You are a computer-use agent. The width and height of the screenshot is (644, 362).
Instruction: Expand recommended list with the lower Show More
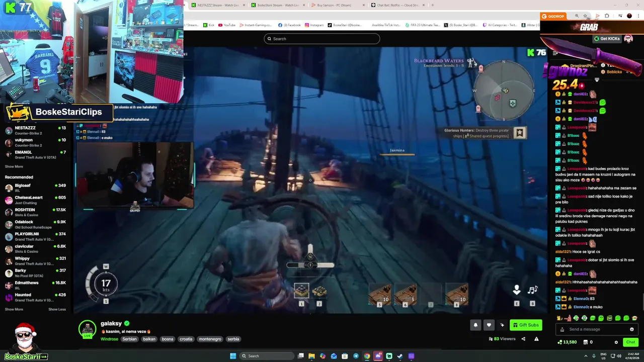click(14, 309)
